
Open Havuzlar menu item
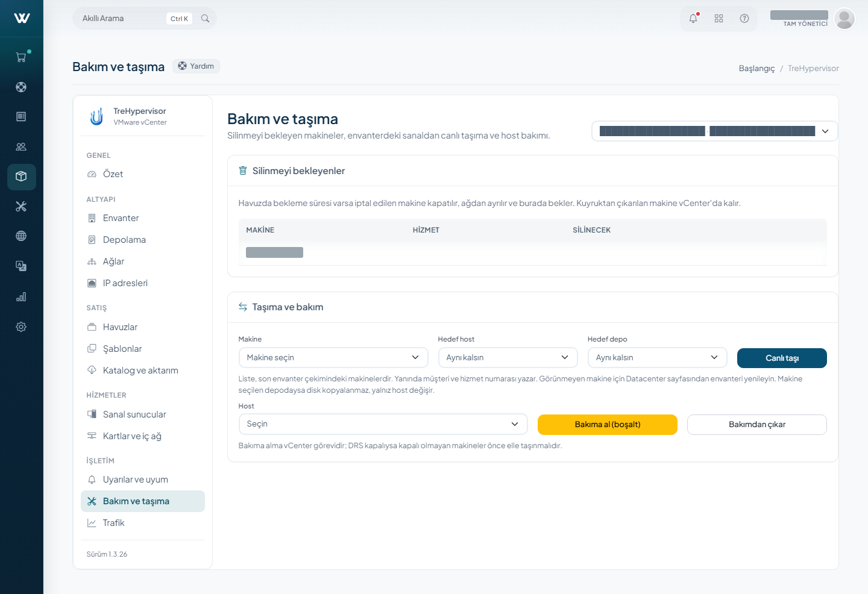pos(143,327)
